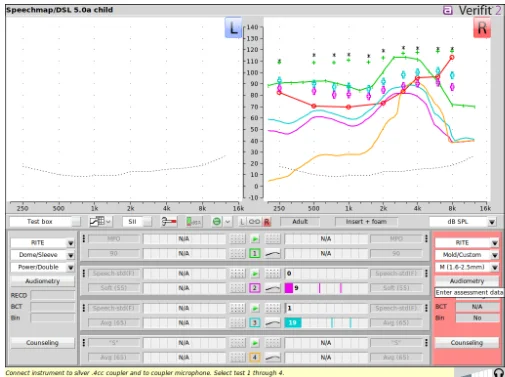The height and width of the screenshot is (377, 505).
Task: Open left Avg (65) level selector of test 3
Action: tap(114, 323)
